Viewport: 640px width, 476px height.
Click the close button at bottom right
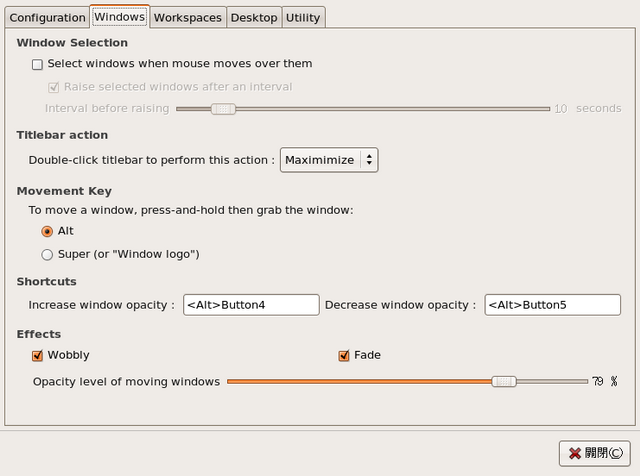pyautogui.click(x=594, y=453)
